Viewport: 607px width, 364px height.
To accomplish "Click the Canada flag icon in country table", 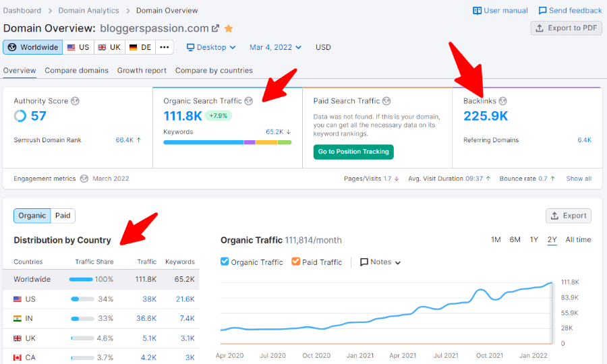I will click(x=18, y=357).
